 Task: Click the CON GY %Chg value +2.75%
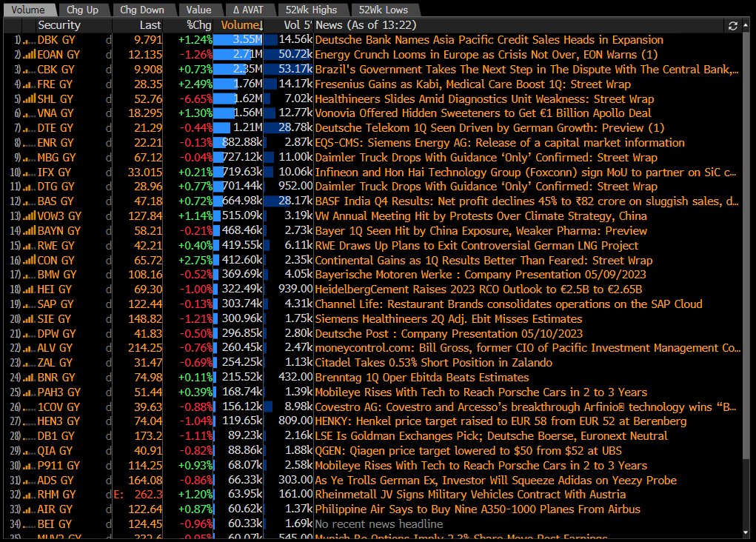tap(195, 261)
